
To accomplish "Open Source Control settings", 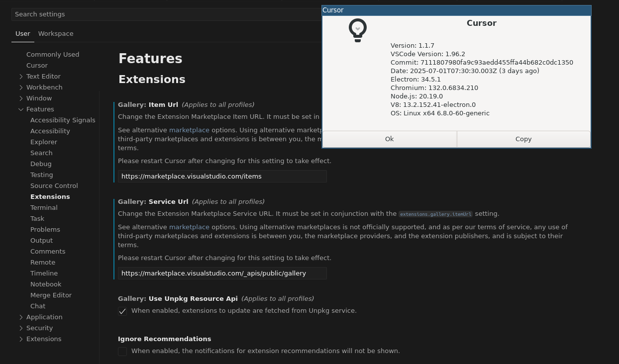I will (x=54, y=186).
